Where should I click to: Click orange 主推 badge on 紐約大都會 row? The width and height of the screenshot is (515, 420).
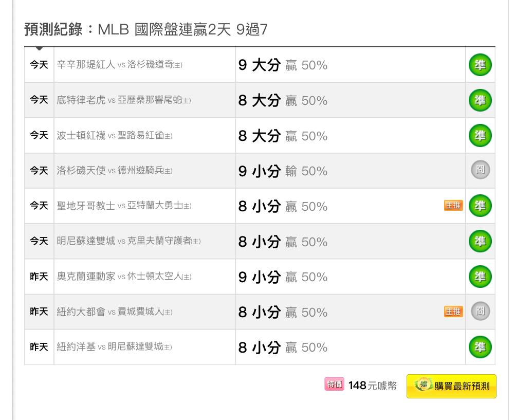click(x=453, y=312)
